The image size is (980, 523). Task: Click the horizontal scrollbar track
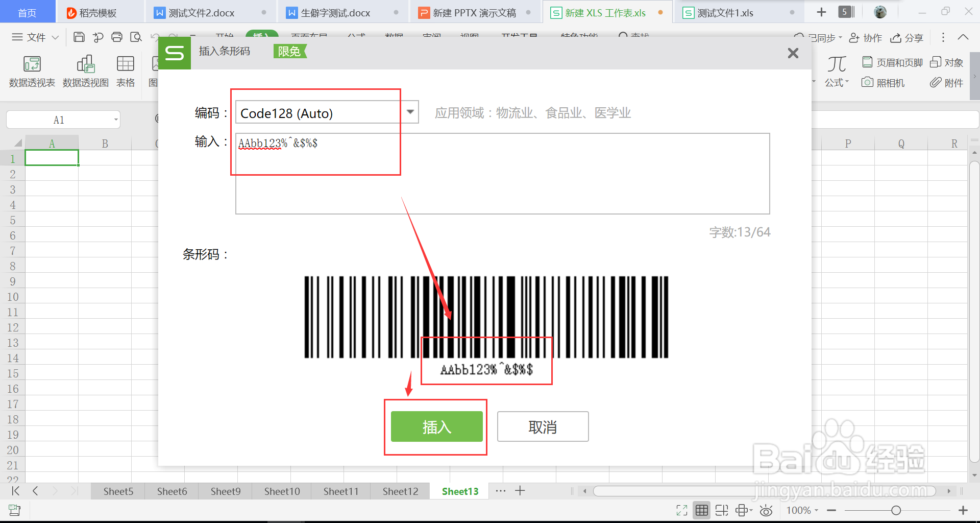(x=764, y=491)
